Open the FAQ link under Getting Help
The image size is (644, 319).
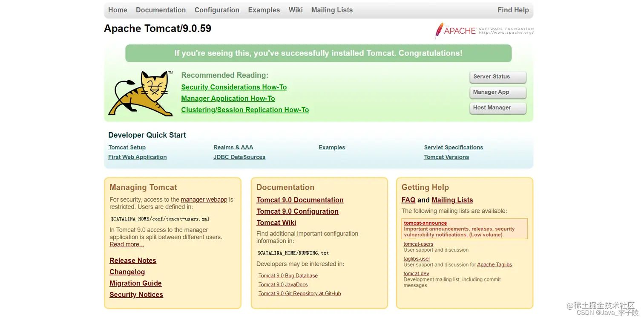click(x=408, y=200)
